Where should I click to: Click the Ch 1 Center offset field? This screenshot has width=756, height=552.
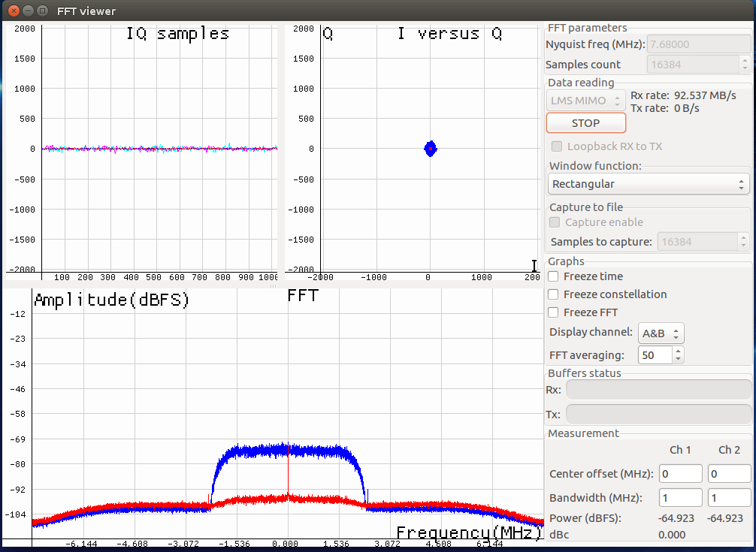pyautogui.click(x=680, y=474)
